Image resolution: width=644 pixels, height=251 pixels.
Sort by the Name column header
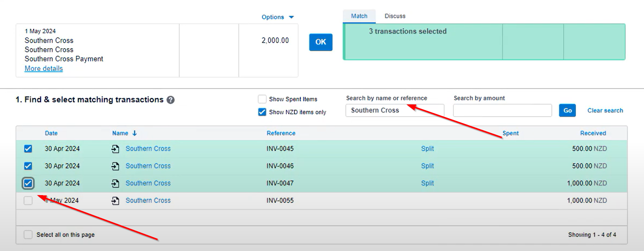click(120, 133)
